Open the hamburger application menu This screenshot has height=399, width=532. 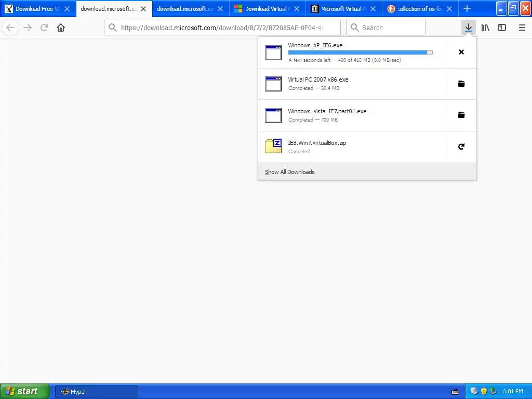522,28
